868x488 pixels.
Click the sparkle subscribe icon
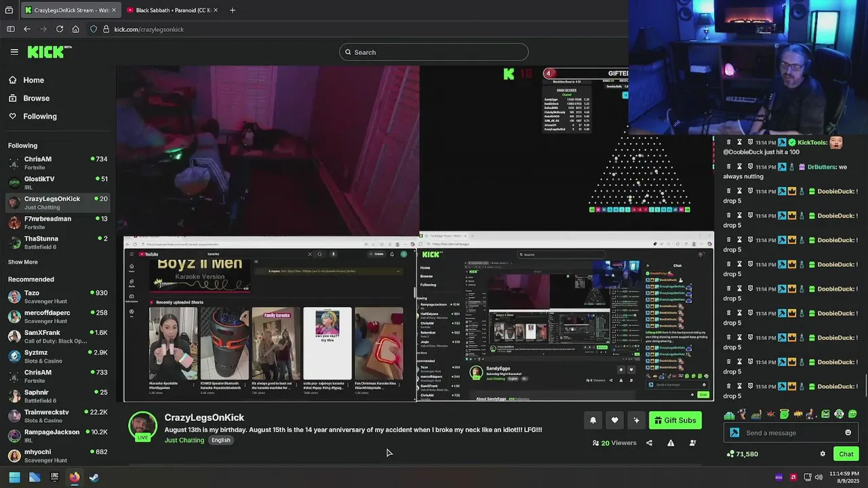pyautogui.click(x=636, y=420)
